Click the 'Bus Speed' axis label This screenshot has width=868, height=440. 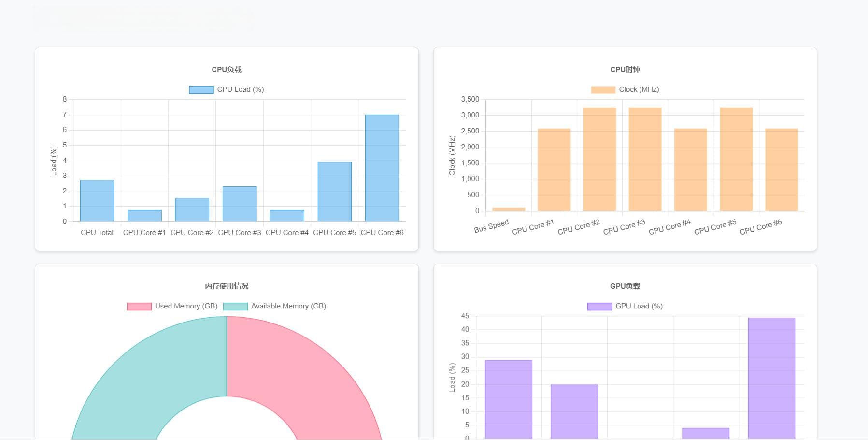coord(491,226)
